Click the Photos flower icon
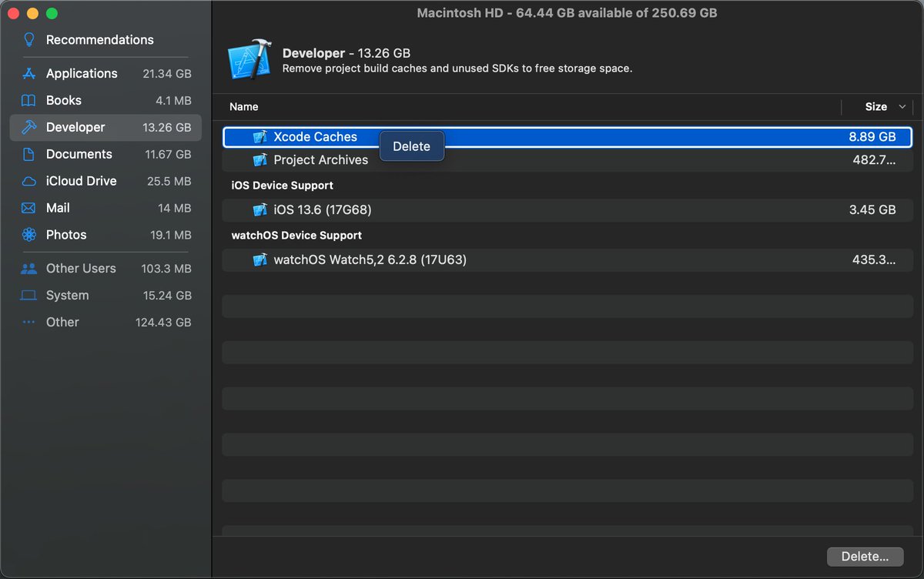This screenshot has width=924, height=579. pyautogui.click(x=29, y=235)
